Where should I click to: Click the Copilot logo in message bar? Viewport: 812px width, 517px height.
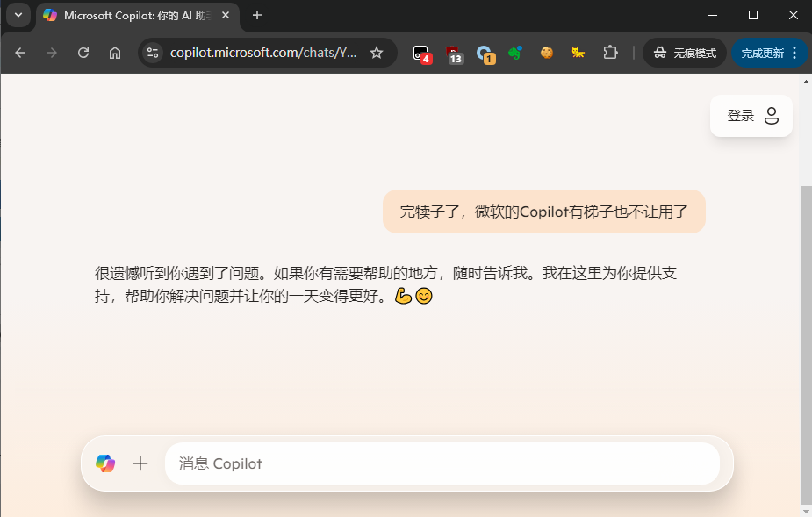coord(105,463)
